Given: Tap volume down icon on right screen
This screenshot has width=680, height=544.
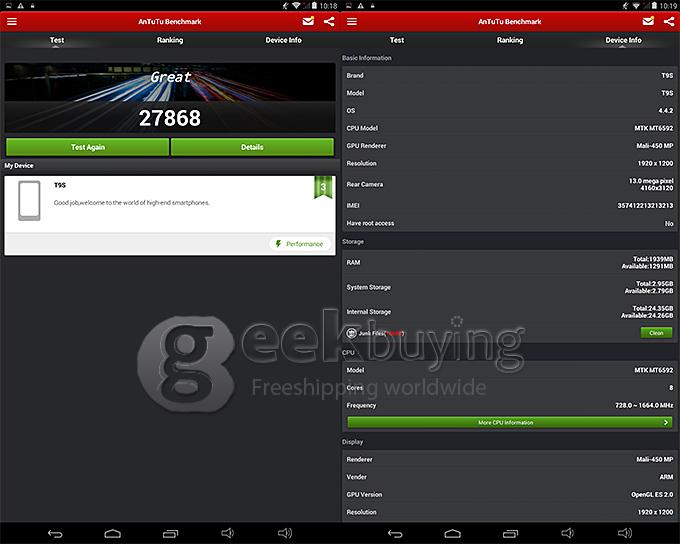Looking at the screenshot, I should (567, 533).
